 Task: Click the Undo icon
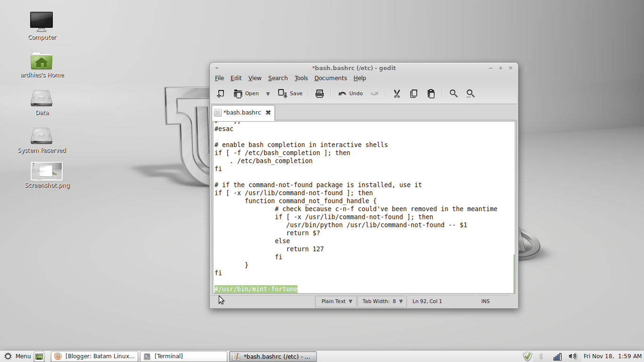pos(350,93)
